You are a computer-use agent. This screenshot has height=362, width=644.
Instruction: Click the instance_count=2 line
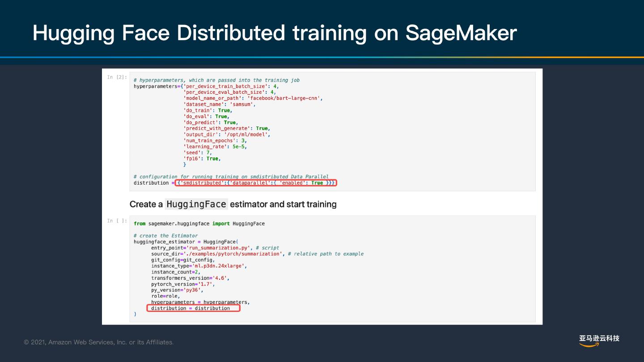[x=176, y=272]
